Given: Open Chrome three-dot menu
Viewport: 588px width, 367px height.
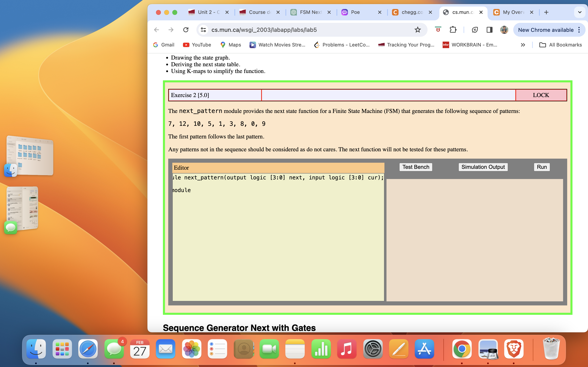Looking at the screenshot, I should [579, 30].
